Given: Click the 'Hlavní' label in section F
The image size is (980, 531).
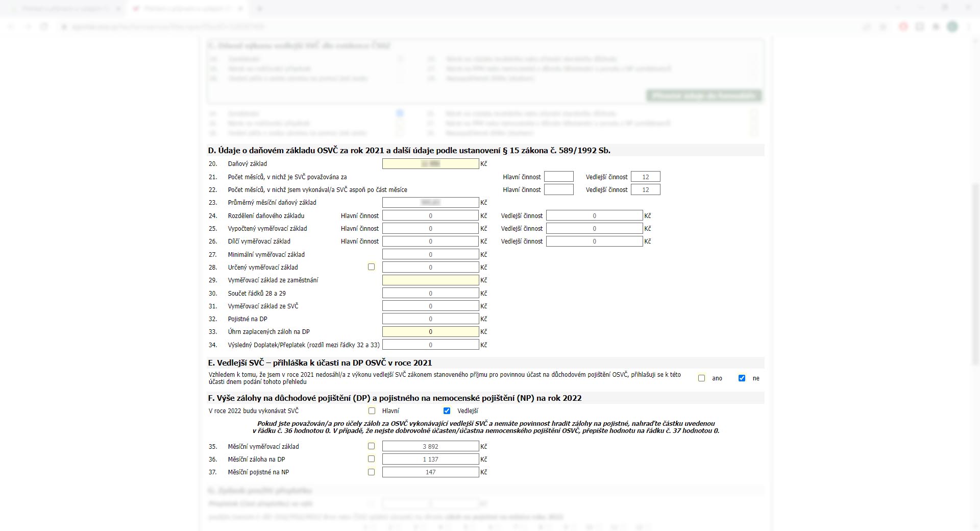Looking at the screenshot, I should point(390,411).
